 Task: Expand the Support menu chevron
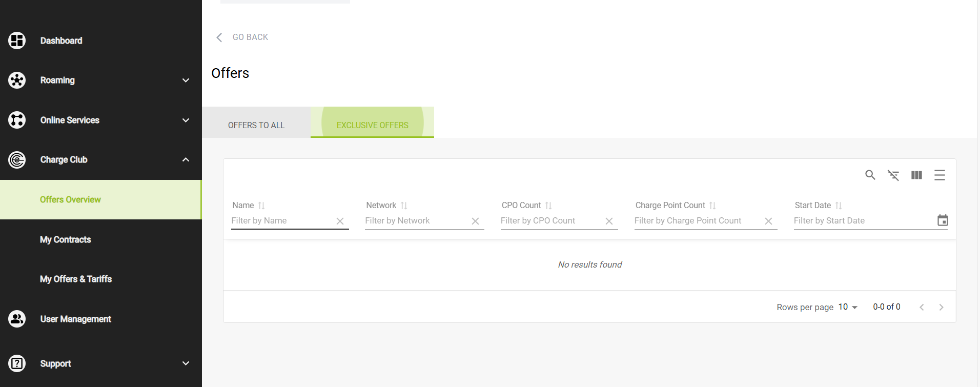pyautogui.click(x=186, y=363)
